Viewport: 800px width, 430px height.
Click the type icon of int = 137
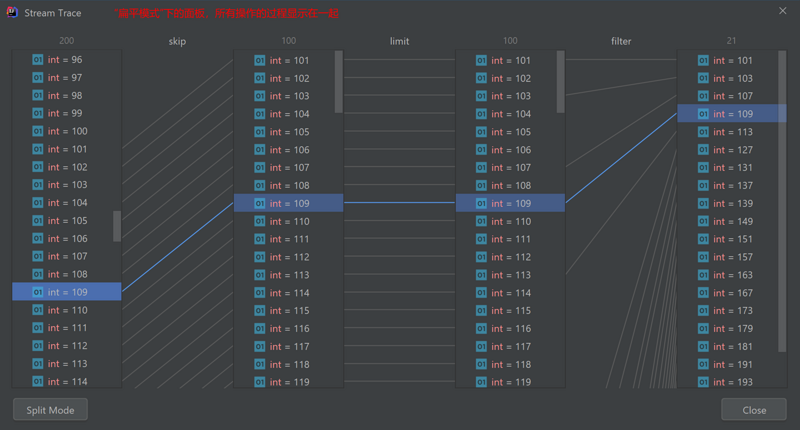703,186
